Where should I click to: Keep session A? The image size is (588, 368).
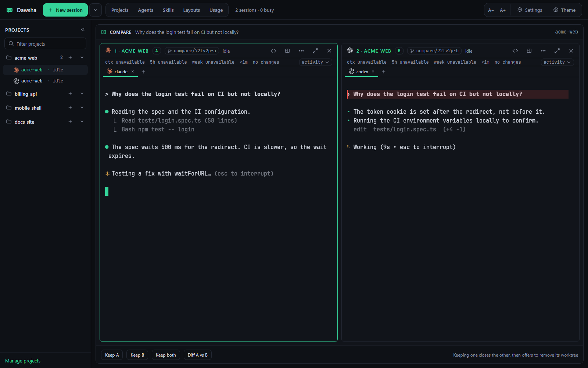click(x=112, y=355)
